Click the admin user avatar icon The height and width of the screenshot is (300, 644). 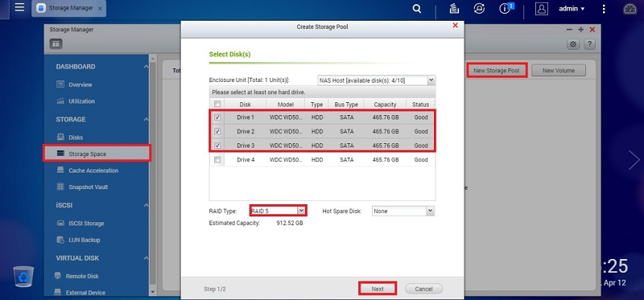coord(541,9)
